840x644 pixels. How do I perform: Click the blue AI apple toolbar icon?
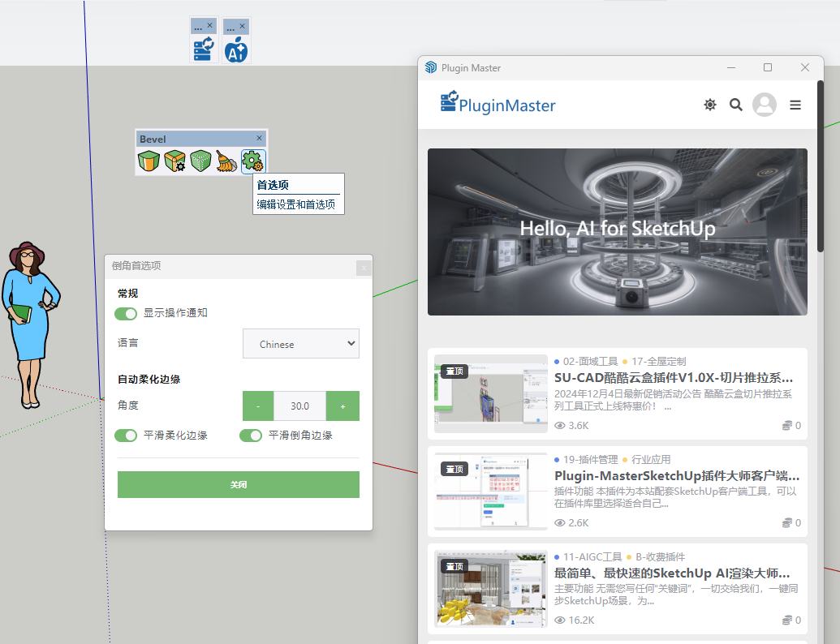(236, 50)
